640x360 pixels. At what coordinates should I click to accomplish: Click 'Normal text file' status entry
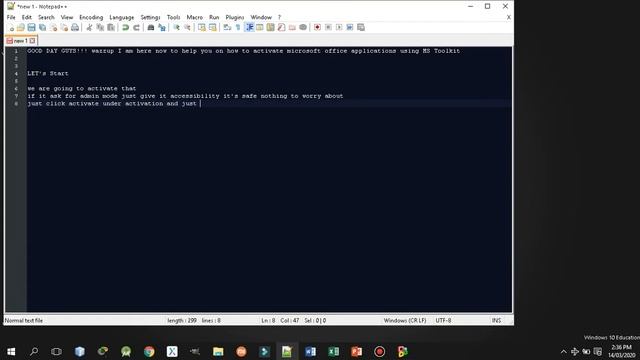(x=24, y=320)
